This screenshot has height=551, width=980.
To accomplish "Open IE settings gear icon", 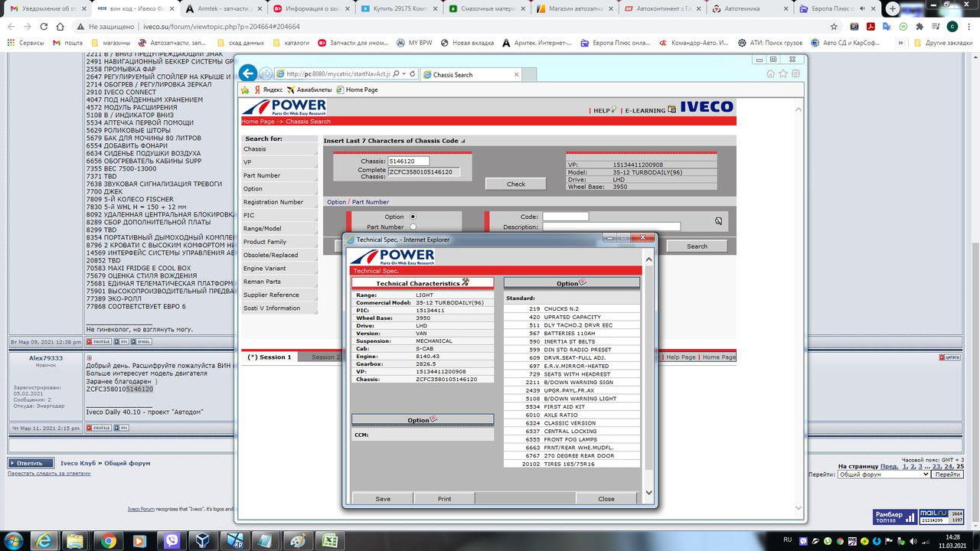I will (796, 73).
